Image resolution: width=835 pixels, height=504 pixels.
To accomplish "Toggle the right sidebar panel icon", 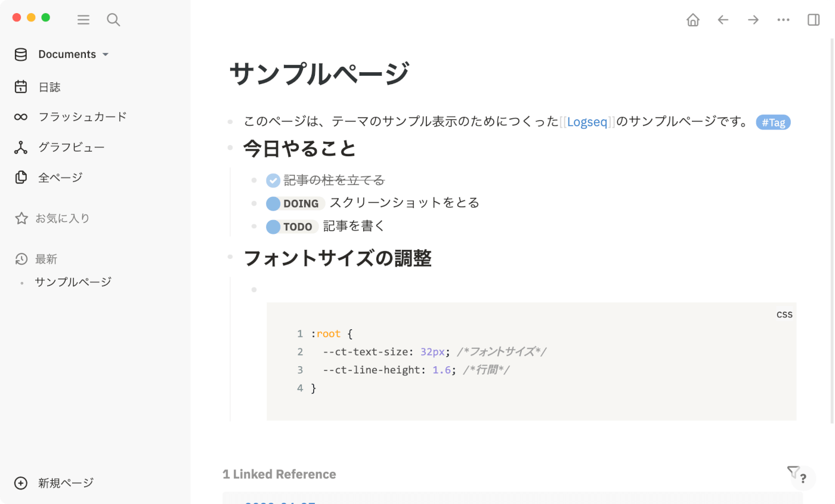I will (812, 20).
